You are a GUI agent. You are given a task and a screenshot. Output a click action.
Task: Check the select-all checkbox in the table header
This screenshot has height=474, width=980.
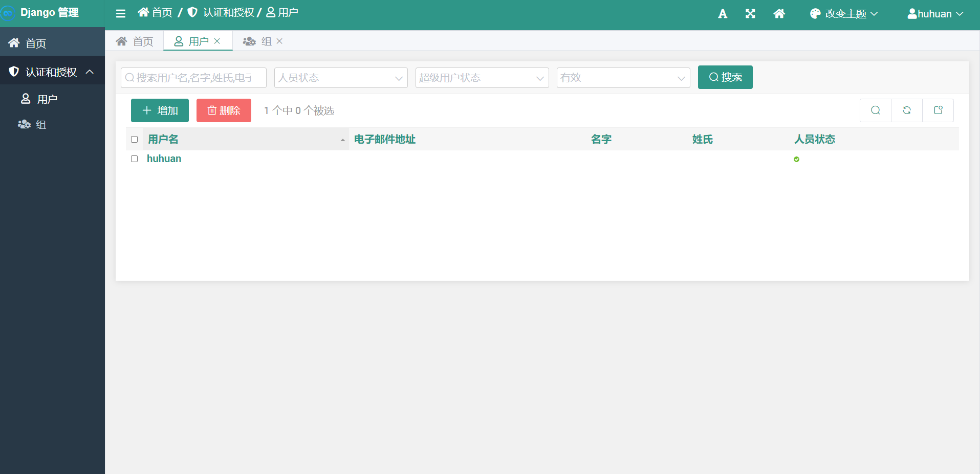point(134,139)
